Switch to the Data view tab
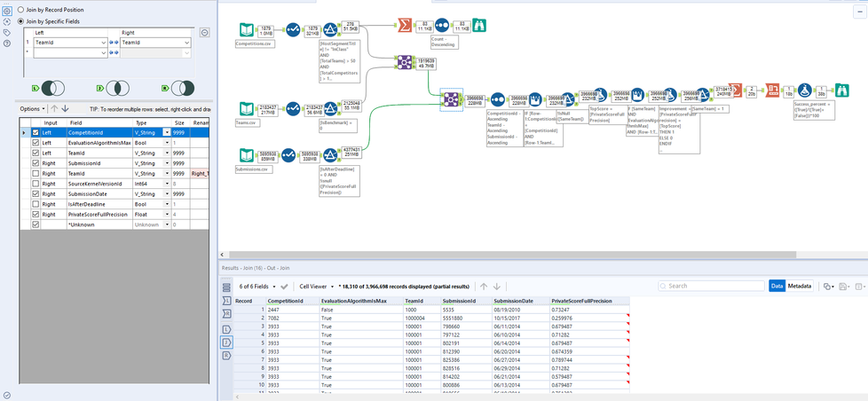 pos(777,287)
